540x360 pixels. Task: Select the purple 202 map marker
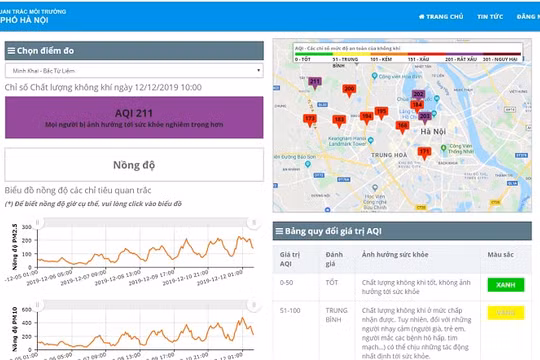tap(418, 94)
